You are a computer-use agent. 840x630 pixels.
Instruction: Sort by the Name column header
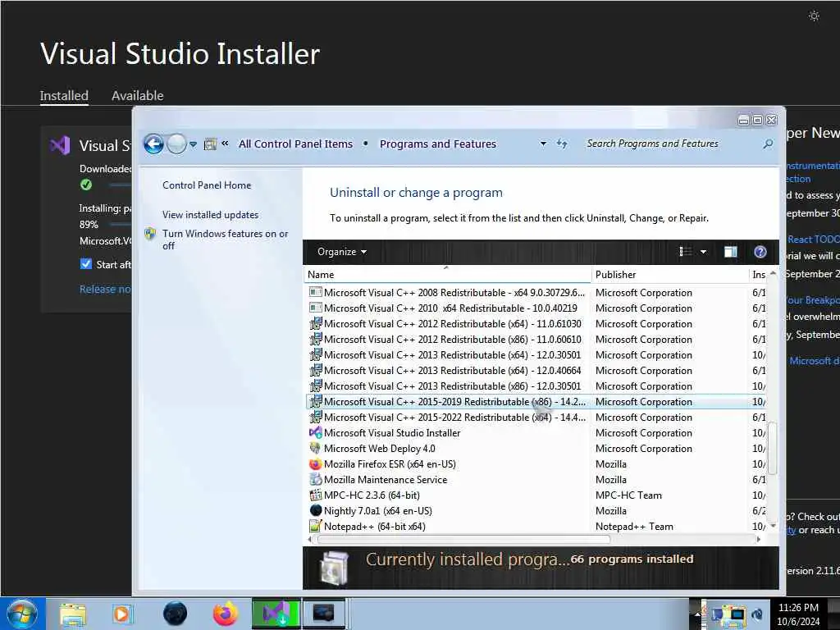(x=447, y=274)
